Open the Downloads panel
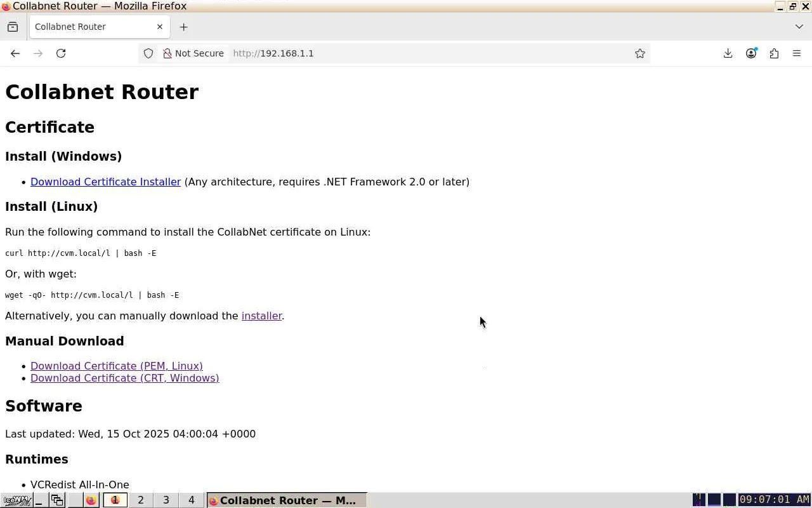This screenshot has width=812, height=508. pos(728,53)
